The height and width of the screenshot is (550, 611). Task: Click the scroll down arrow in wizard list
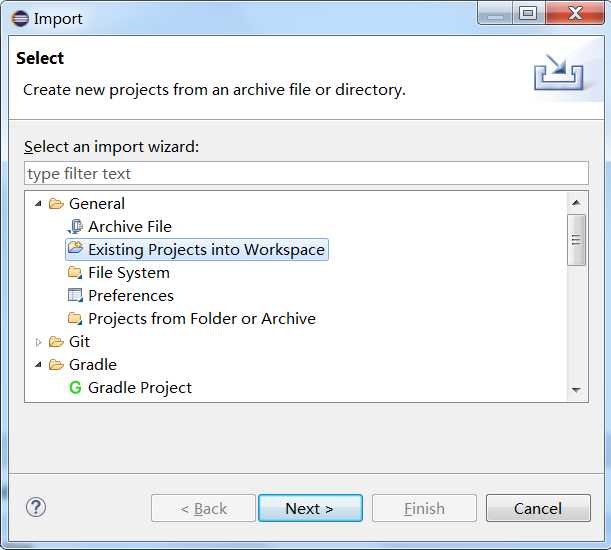(x=576, y=390)
